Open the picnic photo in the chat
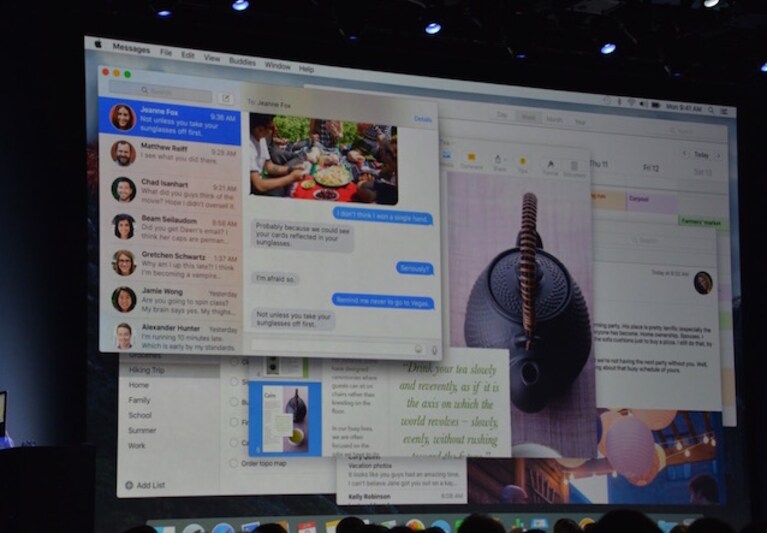The width and height of the screenshot is (767, 533). pos(323,159)
